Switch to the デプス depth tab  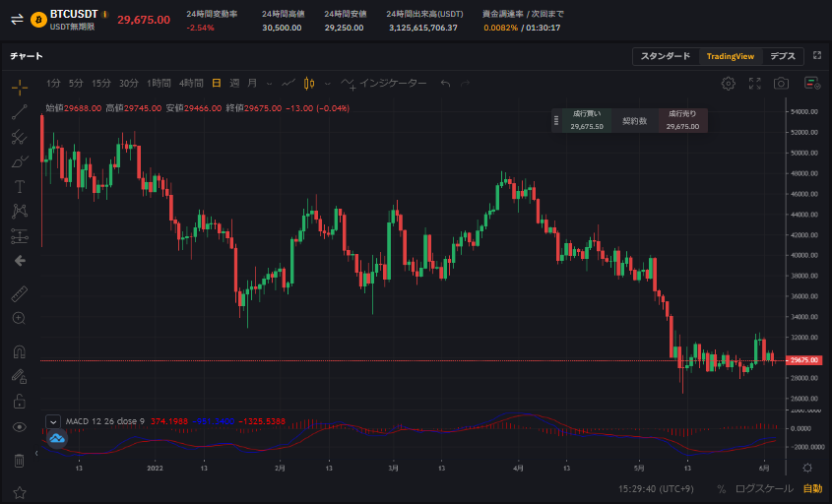point(783,56)
